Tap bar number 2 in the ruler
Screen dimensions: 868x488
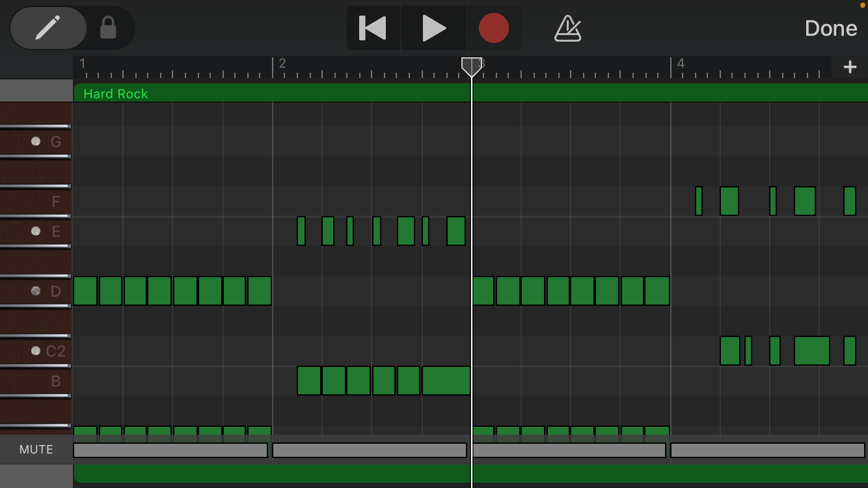click(x=282, y=63)
